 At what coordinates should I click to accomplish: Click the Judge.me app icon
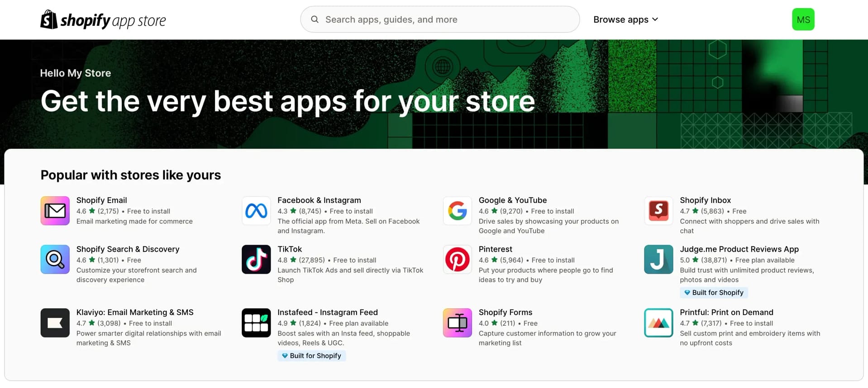[x=658, y=260]
